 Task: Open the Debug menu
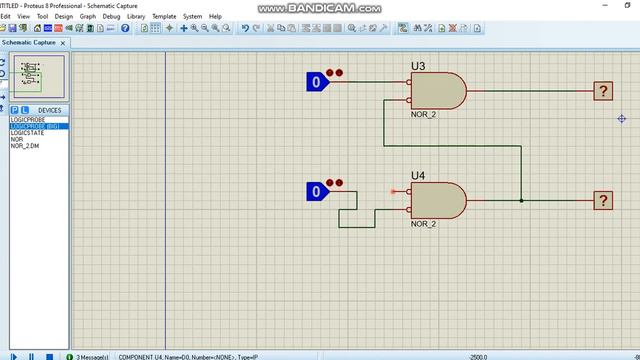click(111, 16)
